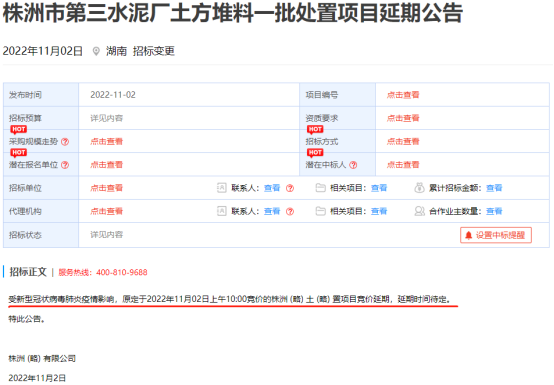Screen dimensions: 554x385
Task: Click the people icon beside 合作业主数量
Action: click(419, 211)
